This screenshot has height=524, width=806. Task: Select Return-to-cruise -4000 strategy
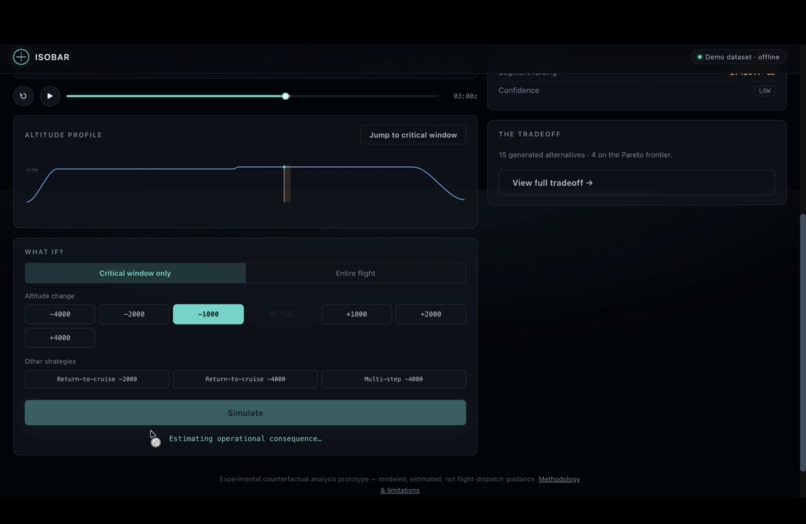[245, 379]
